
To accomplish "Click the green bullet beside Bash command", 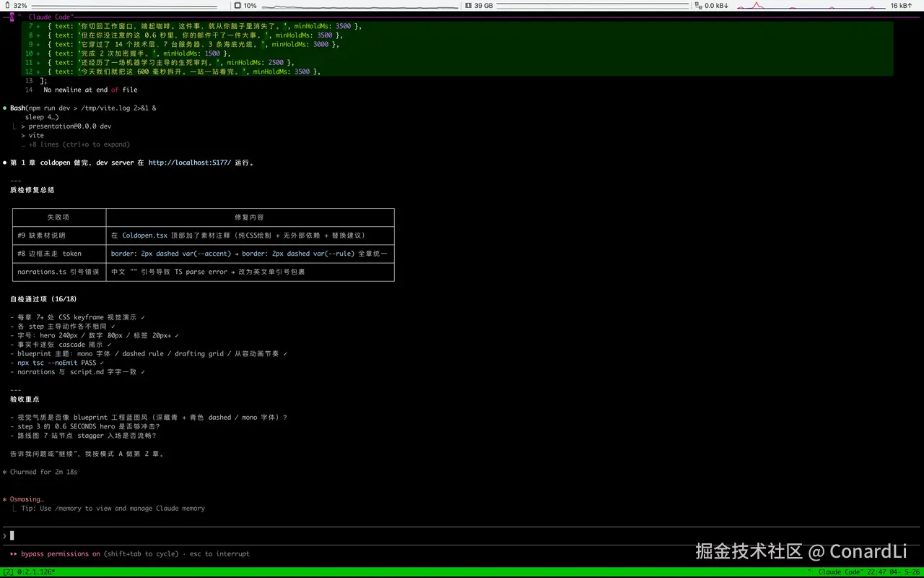I will pyautogui.click(x=5, y=108).
